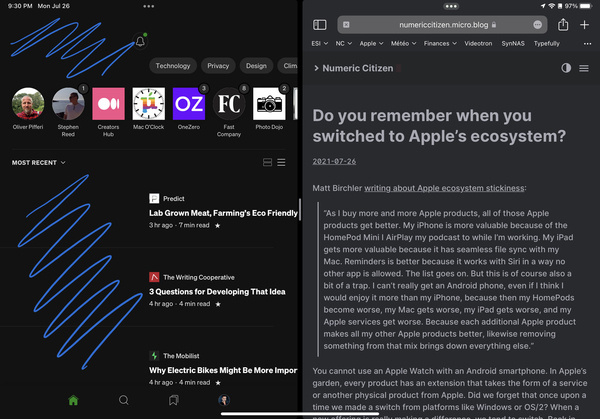Open a new Safari tab
The image size is (600, 419).
tap(585, 24)
